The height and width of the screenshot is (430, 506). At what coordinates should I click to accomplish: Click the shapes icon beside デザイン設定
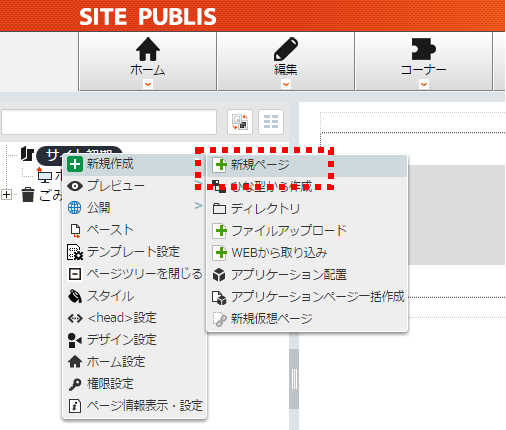(x=74, y=340)
